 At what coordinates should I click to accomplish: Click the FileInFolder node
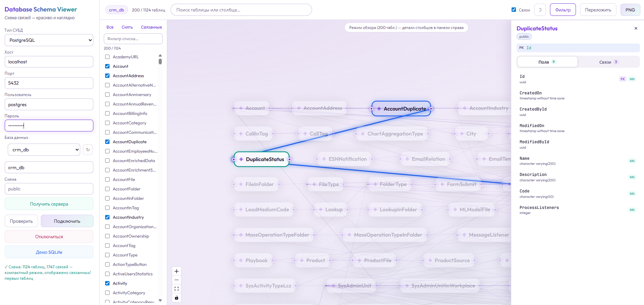(x=256, y=184)
